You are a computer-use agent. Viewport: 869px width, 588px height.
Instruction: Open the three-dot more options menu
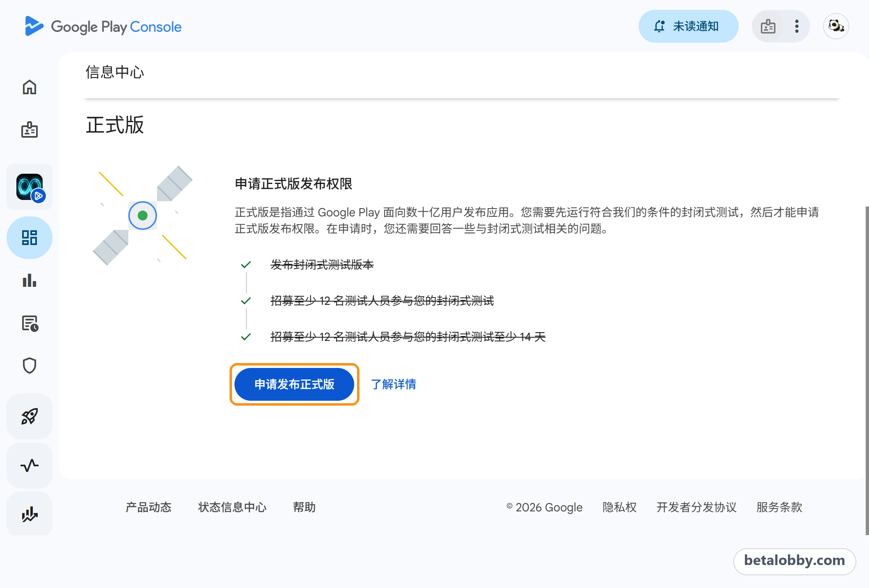point(797,26)
